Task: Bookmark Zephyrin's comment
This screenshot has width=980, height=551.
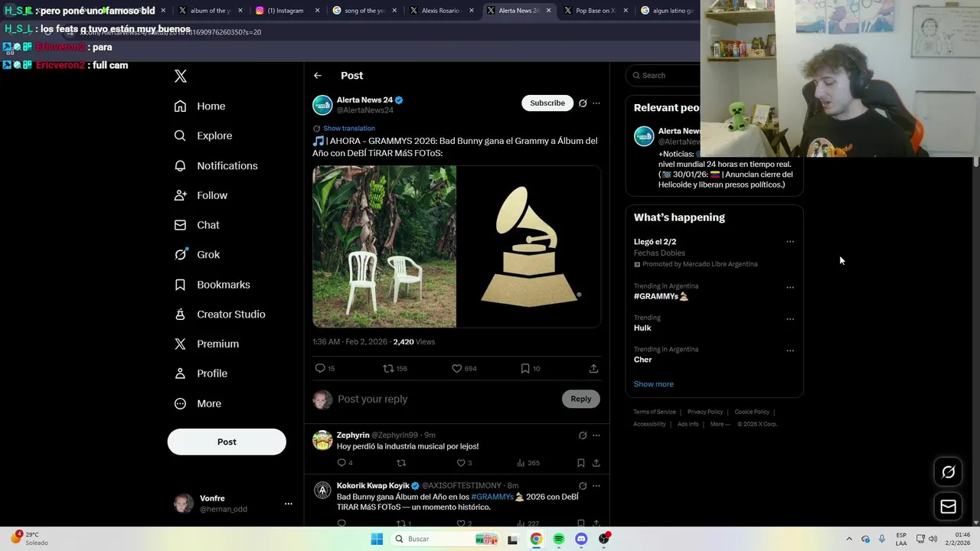Action: click(581, 463)
